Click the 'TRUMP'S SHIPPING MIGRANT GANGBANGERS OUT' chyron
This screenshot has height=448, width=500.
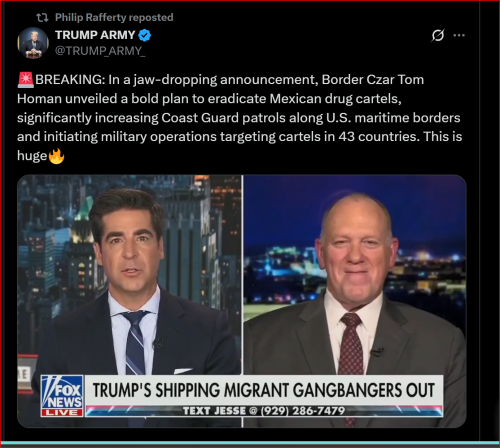[x=264, y=390]
